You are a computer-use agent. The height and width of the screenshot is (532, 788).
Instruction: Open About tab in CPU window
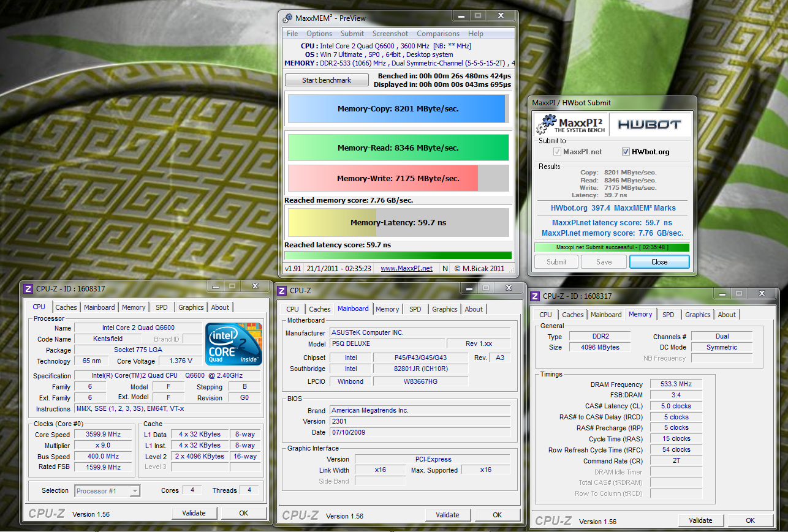coord(220,307)
